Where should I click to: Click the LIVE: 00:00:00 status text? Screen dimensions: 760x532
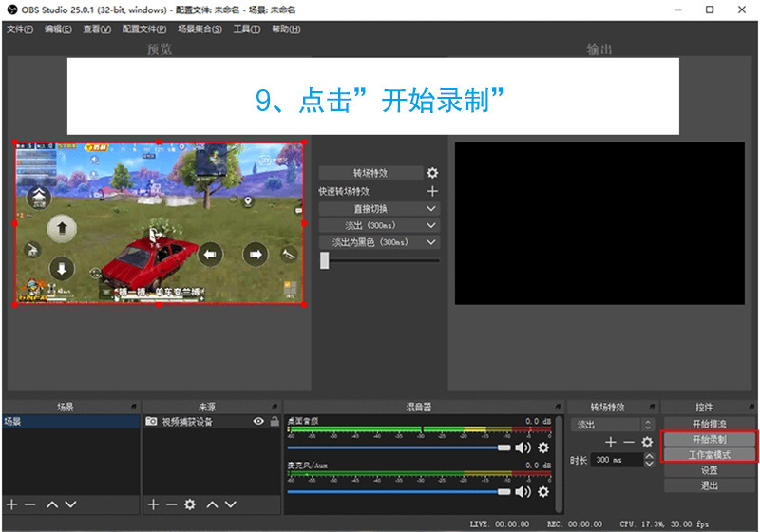[x=500, y=523]
